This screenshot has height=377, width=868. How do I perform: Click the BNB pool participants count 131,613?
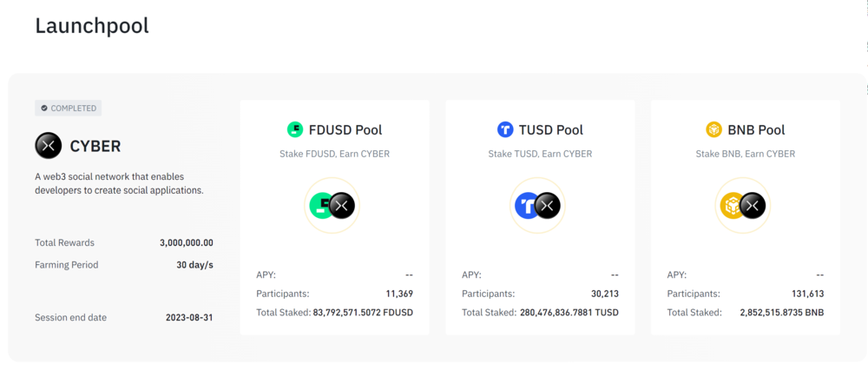[808, 294]
